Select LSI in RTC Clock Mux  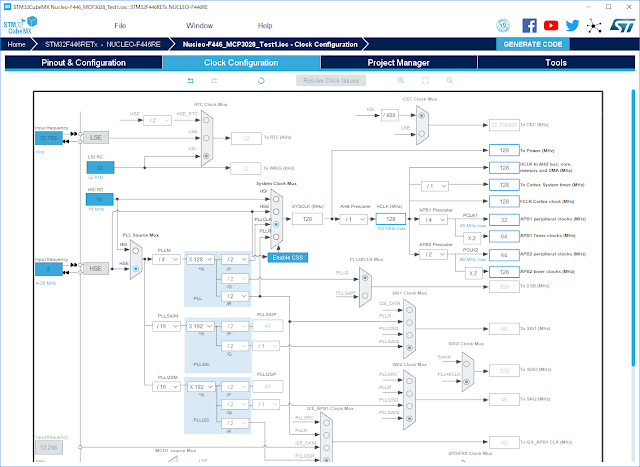pos(206,156)
